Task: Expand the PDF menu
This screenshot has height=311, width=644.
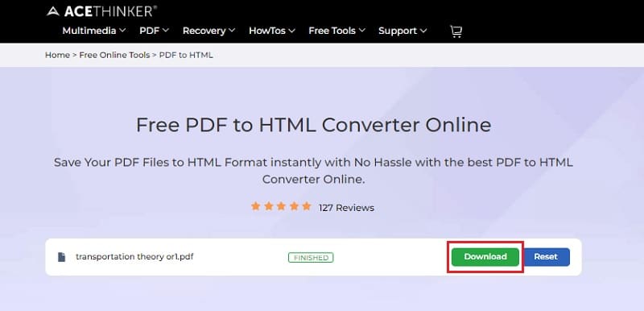Action: click(x=154, y=31)
